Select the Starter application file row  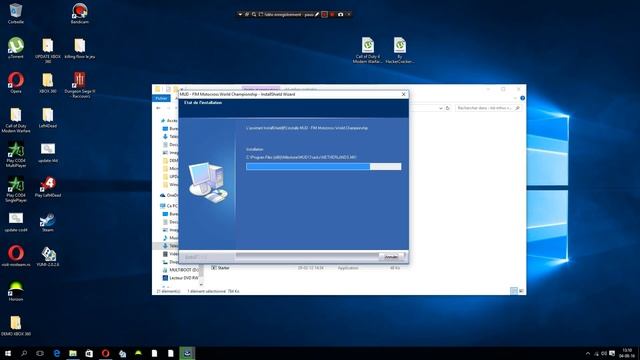pos(306,268)
